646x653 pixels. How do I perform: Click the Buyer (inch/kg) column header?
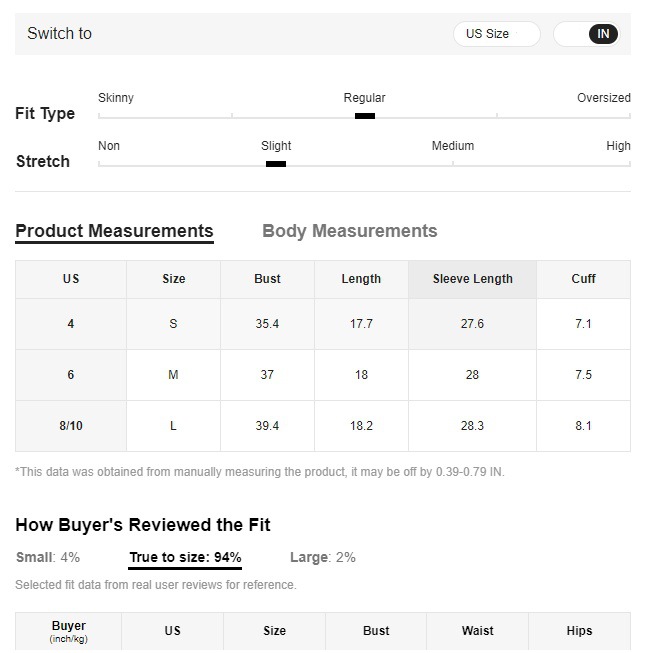coord(69,631)
